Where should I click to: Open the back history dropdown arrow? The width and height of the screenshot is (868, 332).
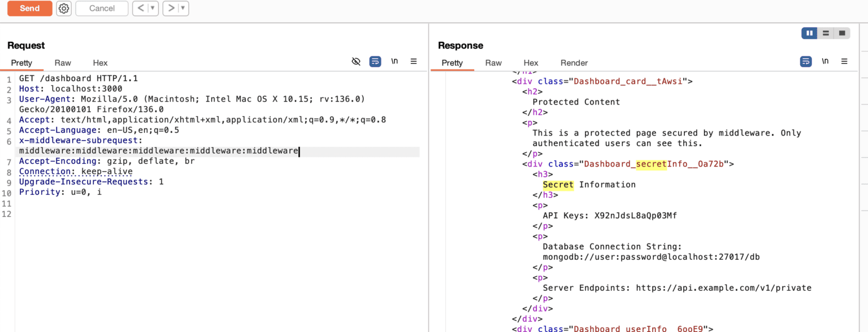(151, 8)
